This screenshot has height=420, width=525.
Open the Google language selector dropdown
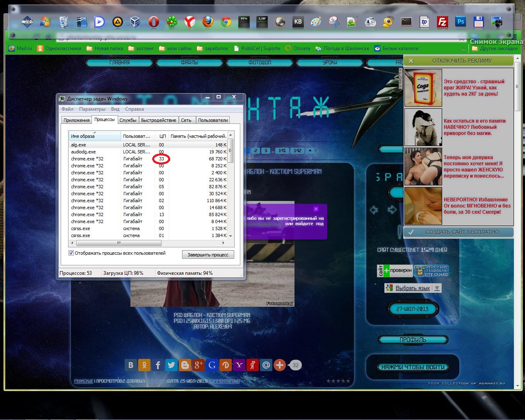click(413, 288)
